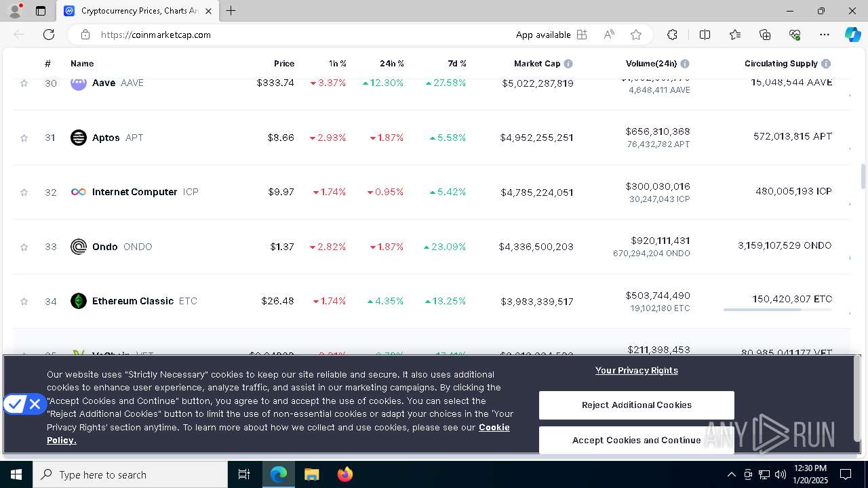Open Collections panel
The width and height of the screenshot is (868, 488).
click(x=765, y=35)
